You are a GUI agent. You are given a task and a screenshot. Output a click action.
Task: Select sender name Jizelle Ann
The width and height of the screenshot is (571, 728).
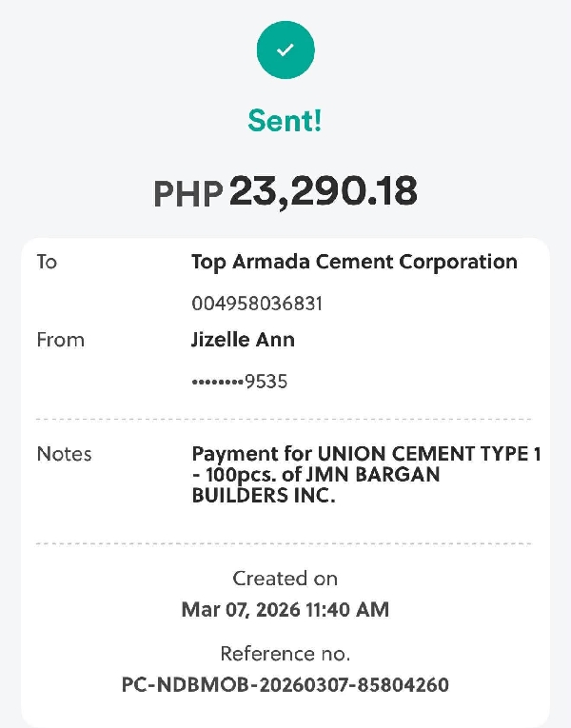click(243, 340)
